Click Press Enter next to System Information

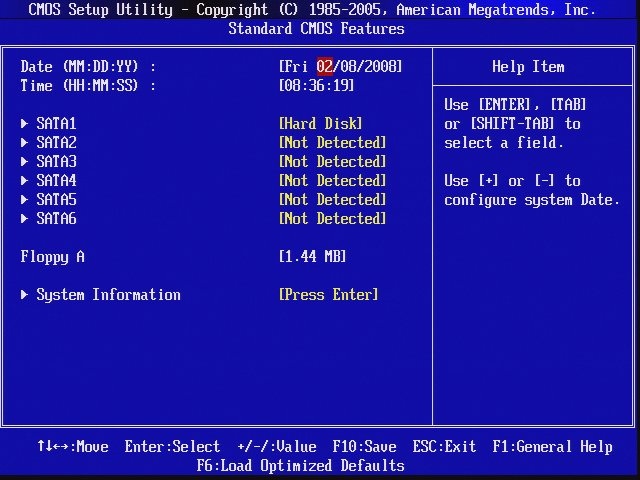point(328,295)
